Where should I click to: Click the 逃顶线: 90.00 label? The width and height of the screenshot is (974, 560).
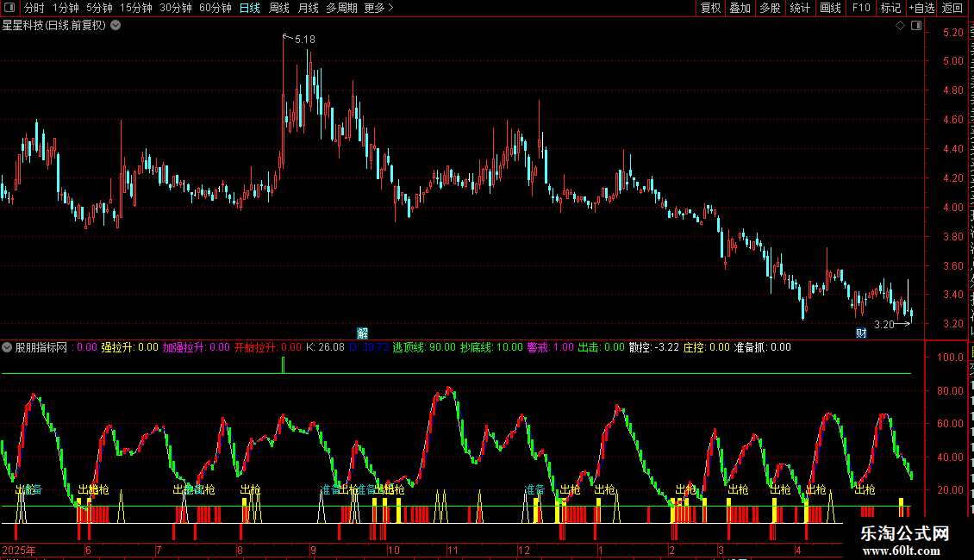point(424,347)
